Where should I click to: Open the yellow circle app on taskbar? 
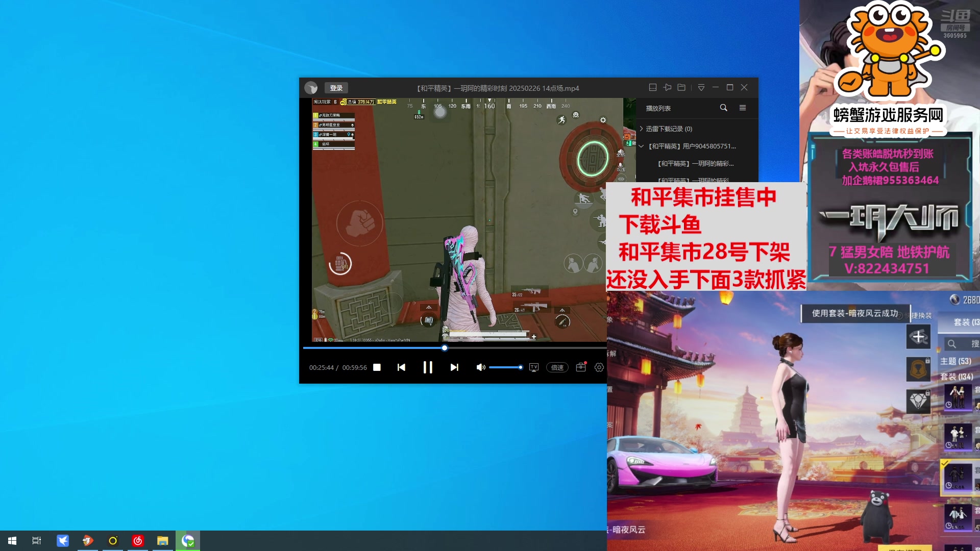[113, 541]
